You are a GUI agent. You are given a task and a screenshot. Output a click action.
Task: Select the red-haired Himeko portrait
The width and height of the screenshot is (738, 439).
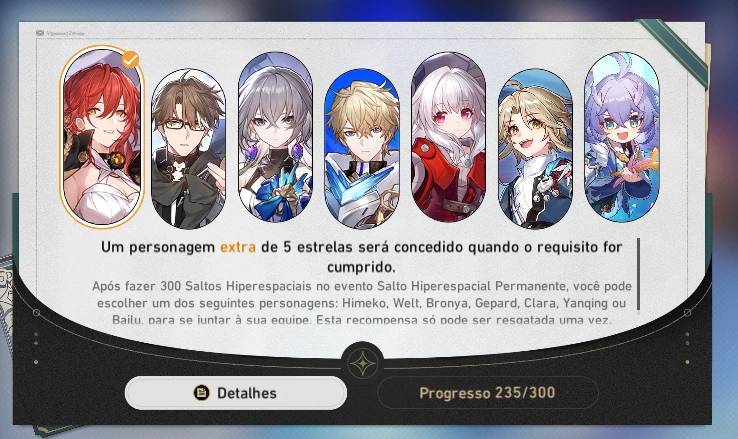pos(102,136)
